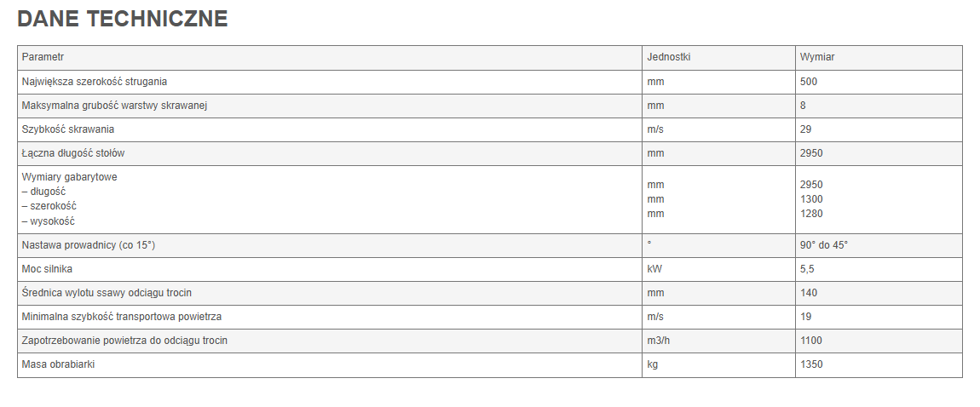Click the "Wymiary gabarytowe" text
This screenshot has width=980, height=407.
coord(70,177)
